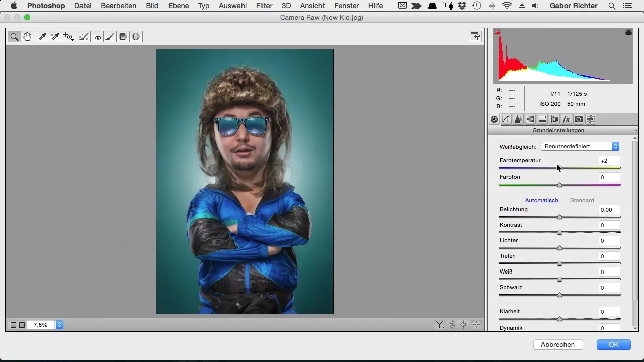Open the Wi-Fi menu bar icon

tap(507, 6)
